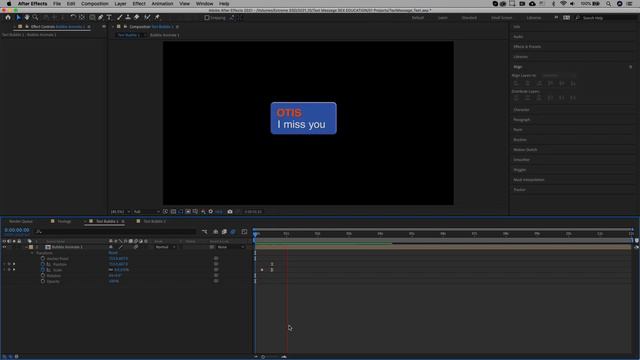Viewport: 640px width, 360px height.
Task: Select the Render Queue tab
Action: [20, 222]
